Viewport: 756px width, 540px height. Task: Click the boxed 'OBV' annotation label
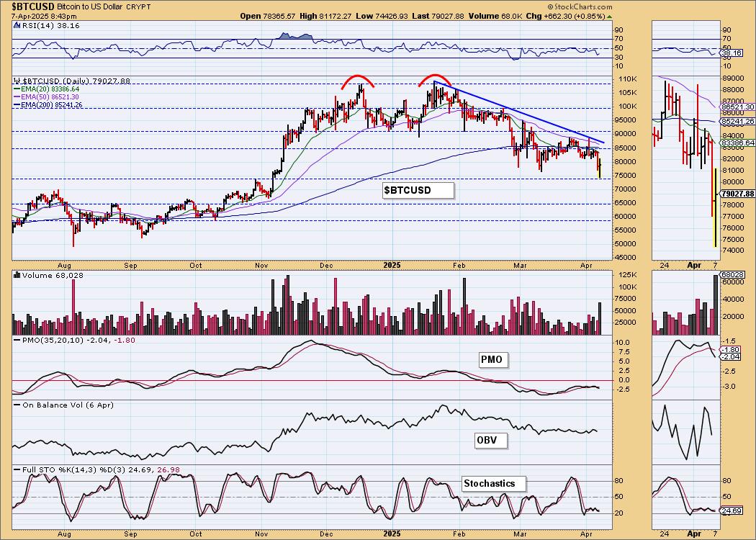tap(491, 440)
